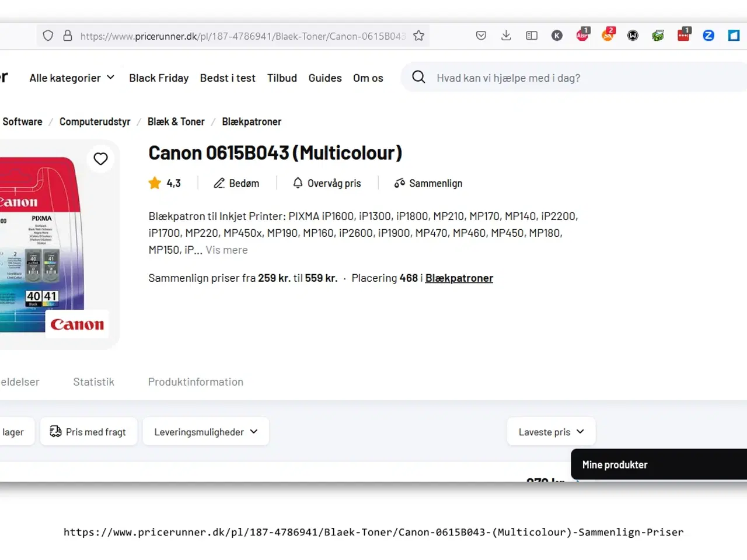
Task: Go to Blæk & Toner breadcrumb
Action: click(x=176, y=121)
